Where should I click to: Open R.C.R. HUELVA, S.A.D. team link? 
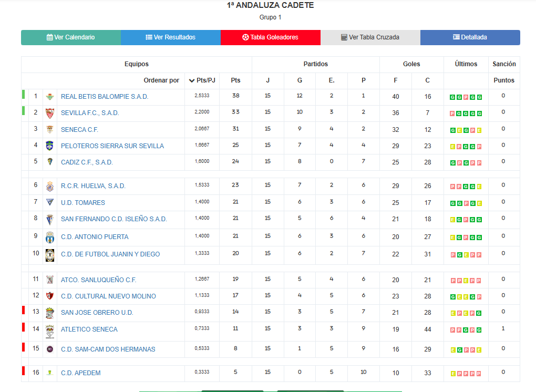click(94, 186)
